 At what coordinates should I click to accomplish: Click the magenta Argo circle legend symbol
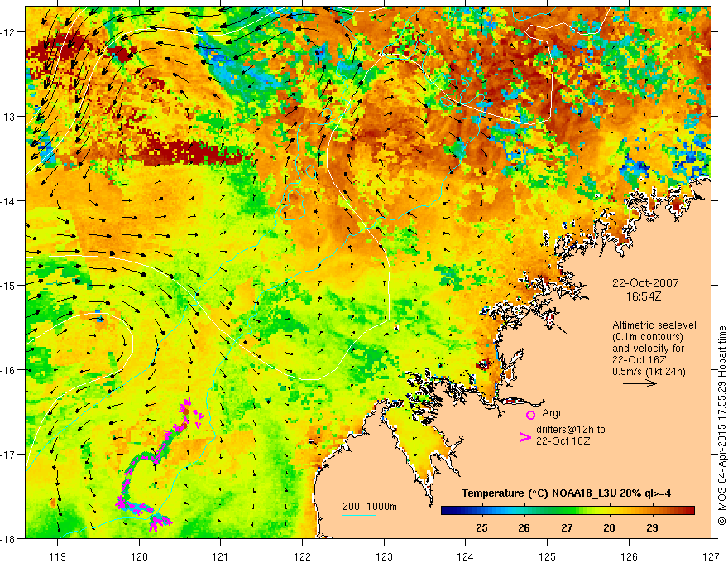click(530, 415)
